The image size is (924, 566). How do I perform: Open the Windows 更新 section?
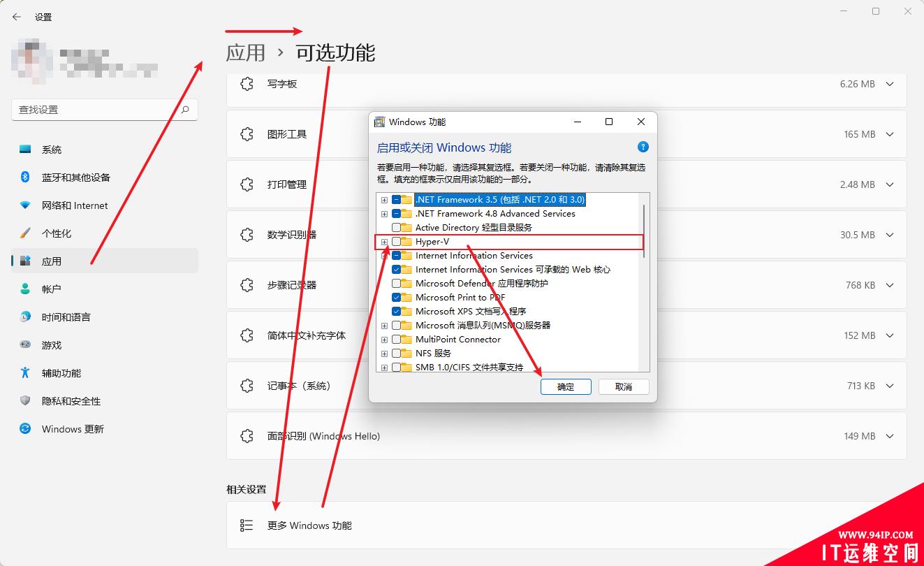(x=105, y=428)
